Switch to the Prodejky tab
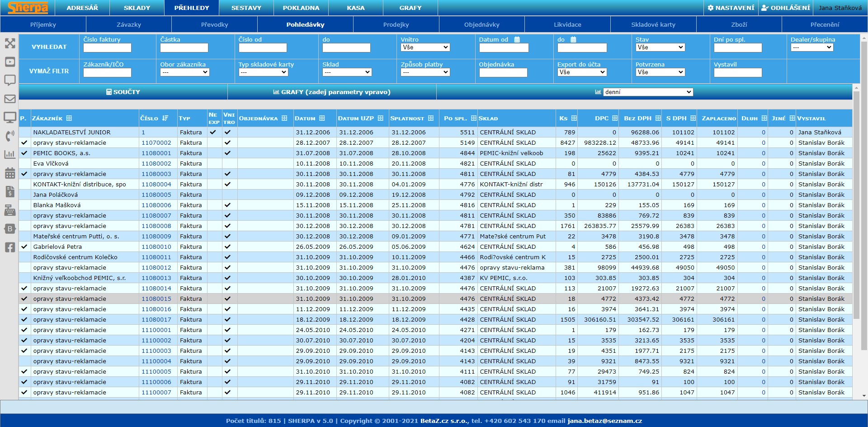Viewport: 868px width, 427px height. pyautogui.click(x=396, y=24)
